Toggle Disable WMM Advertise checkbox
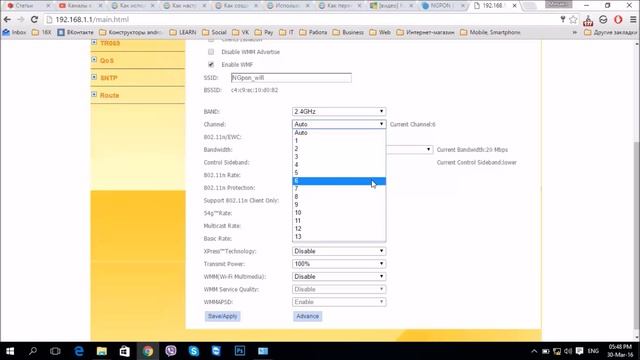Image resolution: width=640 pixels, height=360 pixels. [211, 52]
